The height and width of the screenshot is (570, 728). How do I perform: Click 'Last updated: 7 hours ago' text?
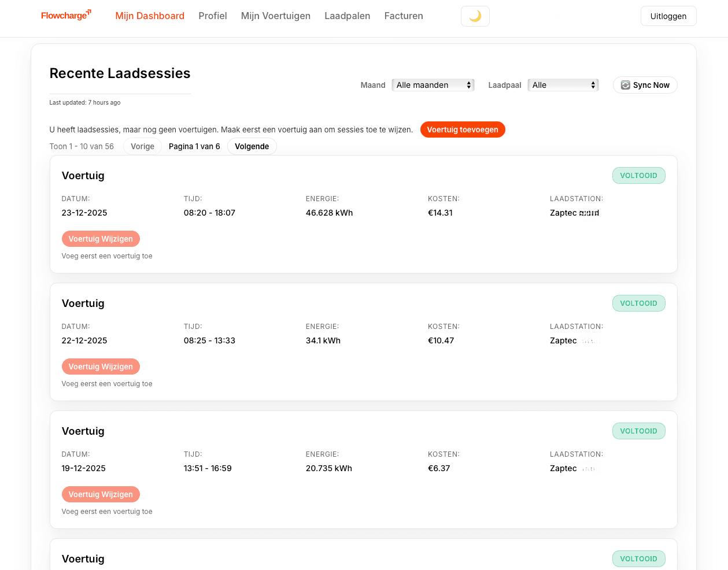pyautogui.click(x=85, y=102)
